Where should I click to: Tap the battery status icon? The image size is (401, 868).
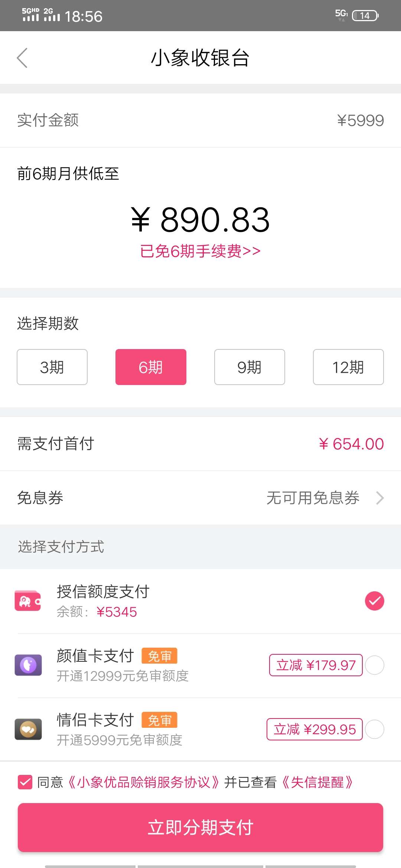(x=365, y=16)
